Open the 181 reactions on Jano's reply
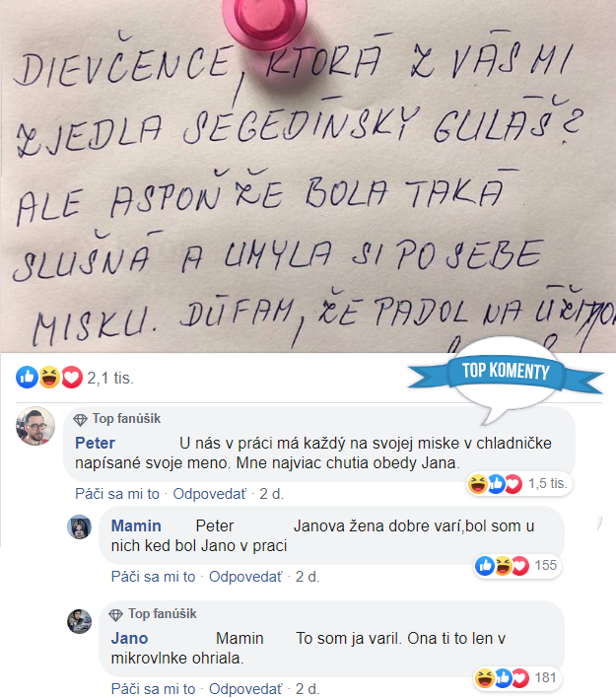 (516, 678)
